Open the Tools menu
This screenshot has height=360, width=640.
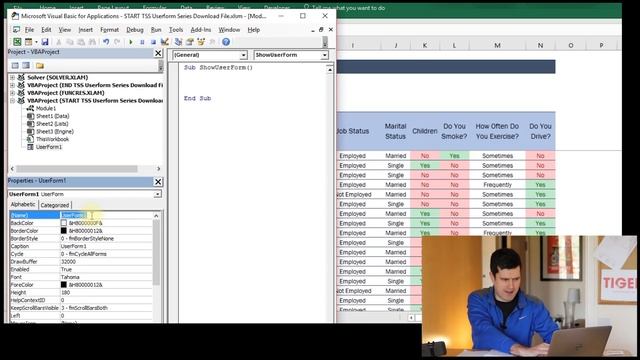pos(176,30)
